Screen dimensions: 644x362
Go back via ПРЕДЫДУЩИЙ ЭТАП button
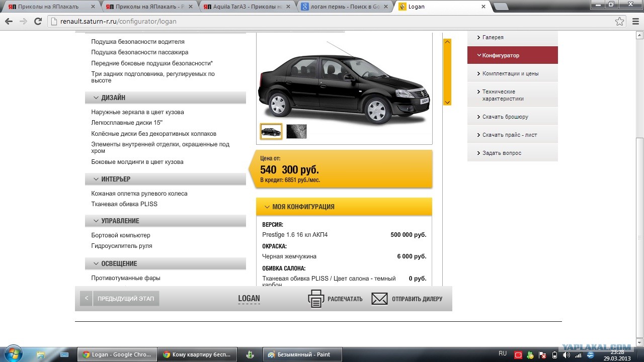(x=120, y=298)
